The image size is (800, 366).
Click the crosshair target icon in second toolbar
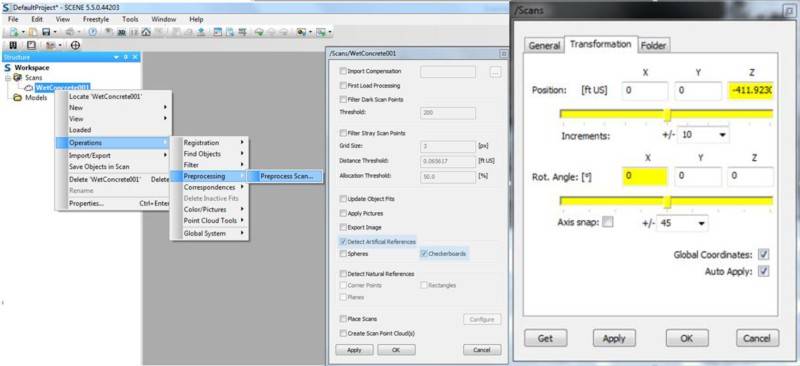76,45
